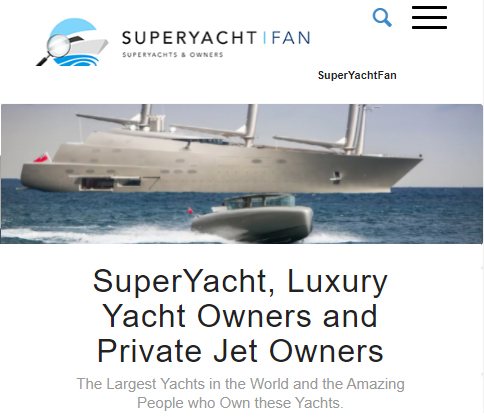Viewport: 484px width, 419px height.
Task: Click the magnifying glass lens in logo
Action: pyautogui.click(x=58, y=45)
